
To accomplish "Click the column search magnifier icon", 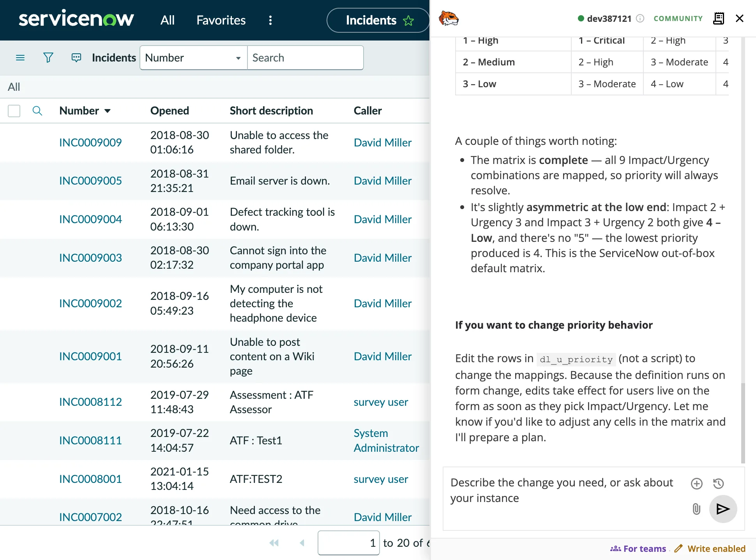I will 37,111.
